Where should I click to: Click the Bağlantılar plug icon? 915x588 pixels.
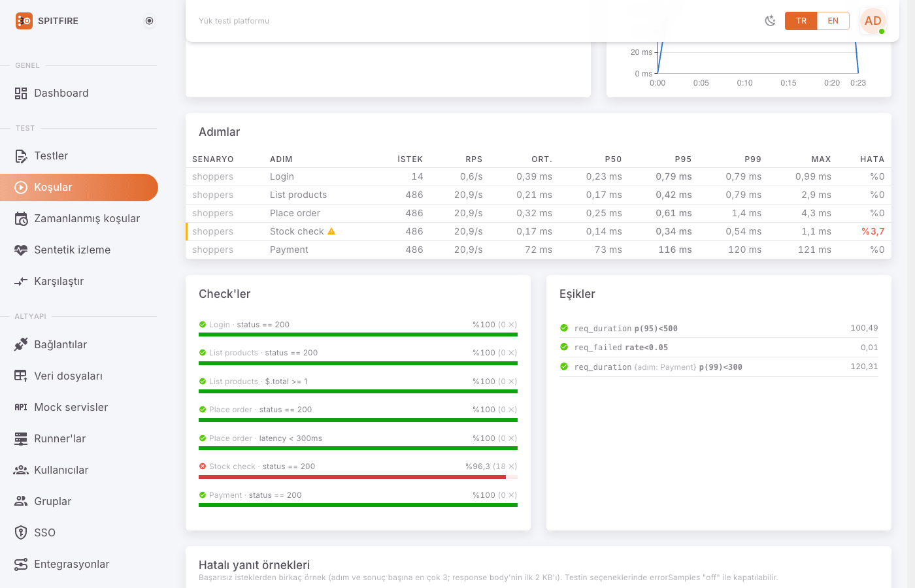[x=21, y=344]
